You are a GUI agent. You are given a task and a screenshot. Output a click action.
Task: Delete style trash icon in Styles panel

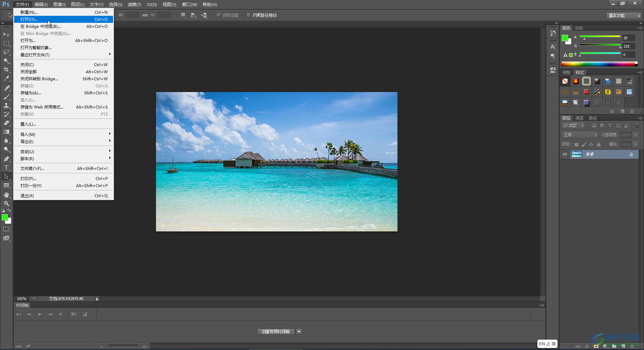[632, 111]
